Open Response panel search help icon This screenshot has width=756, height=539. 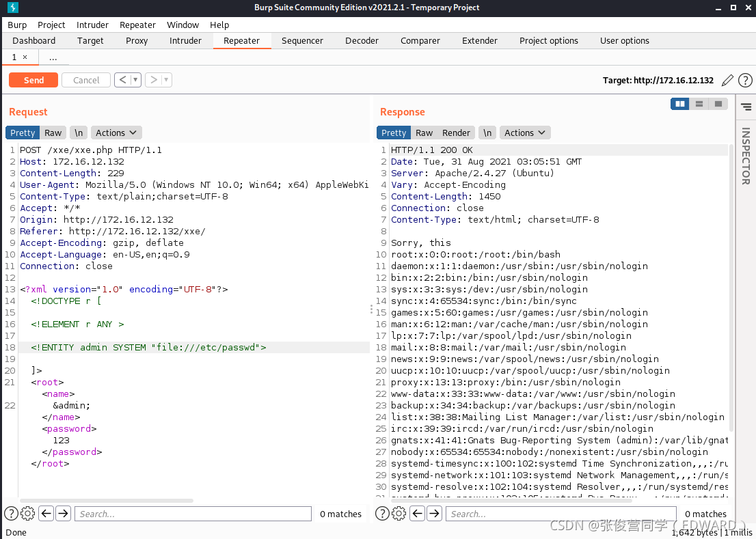pyautogui.click(x=382, y=514)
